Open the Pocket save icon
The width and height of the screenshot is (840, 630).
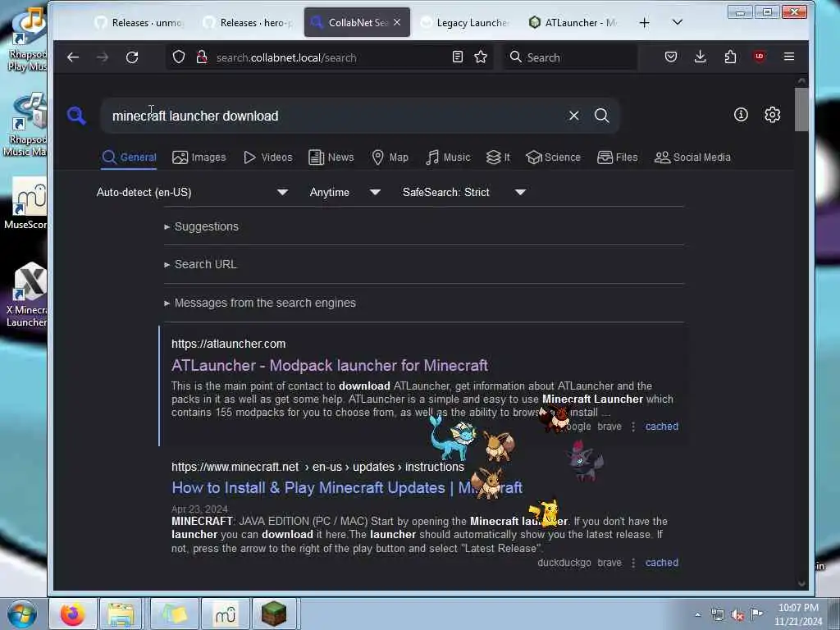tap(671, 57)
